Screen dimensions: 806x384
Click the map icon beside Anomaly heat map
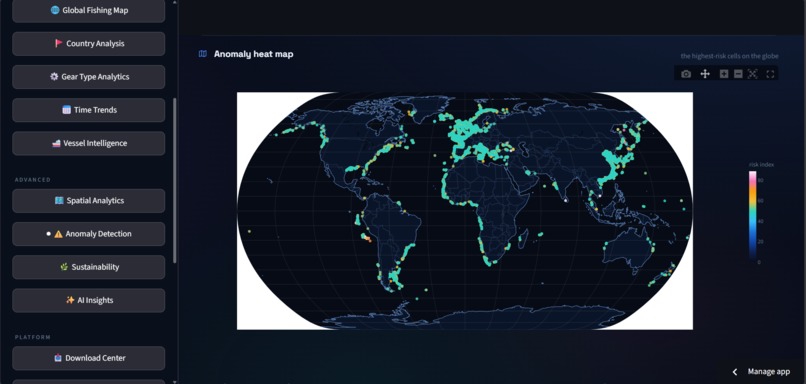tap(203, 54)
